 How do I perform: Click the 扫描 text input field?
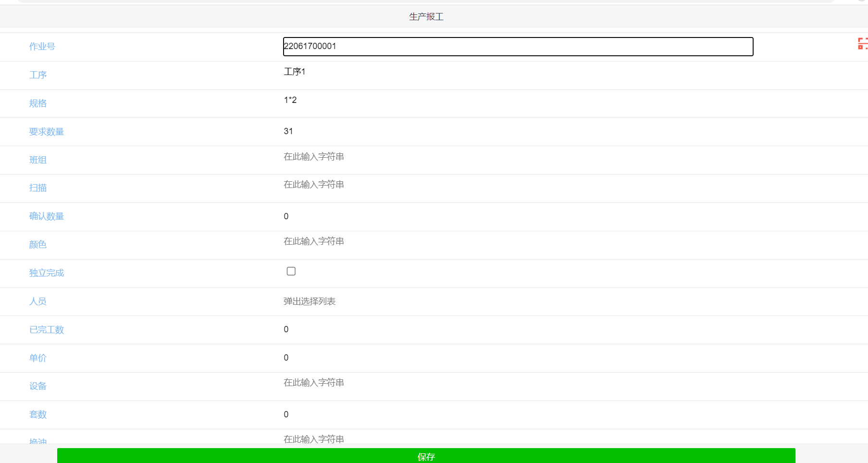pos(314,185)
